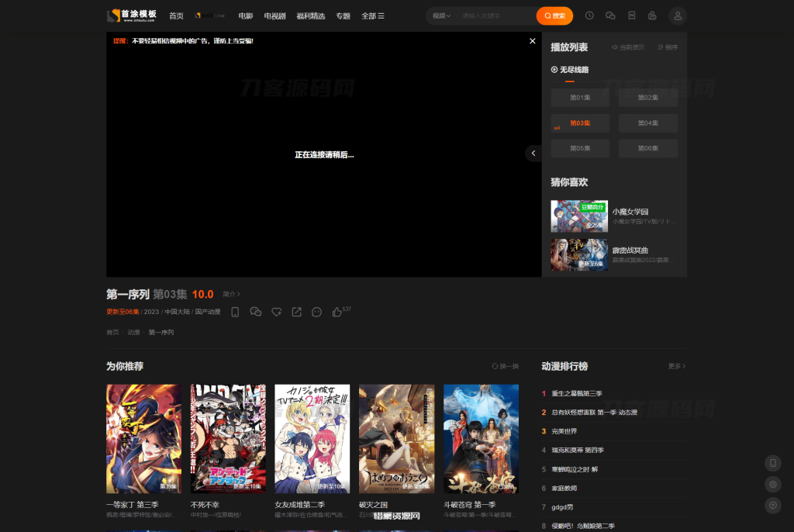The height and width of the screenshot is (532, 794).
Task: Click the phone icon in the floating sidebar
Action: pyautogui.click(x=773, y=463)
